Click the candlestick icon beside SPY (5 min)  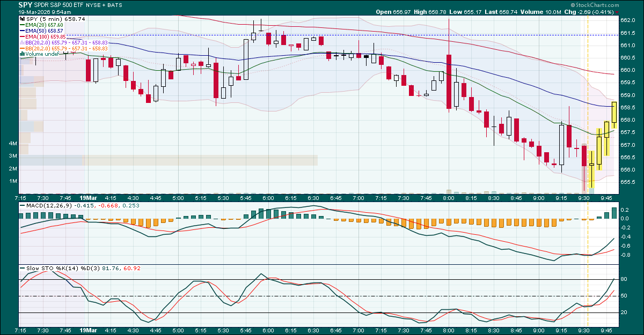[22, 19]
